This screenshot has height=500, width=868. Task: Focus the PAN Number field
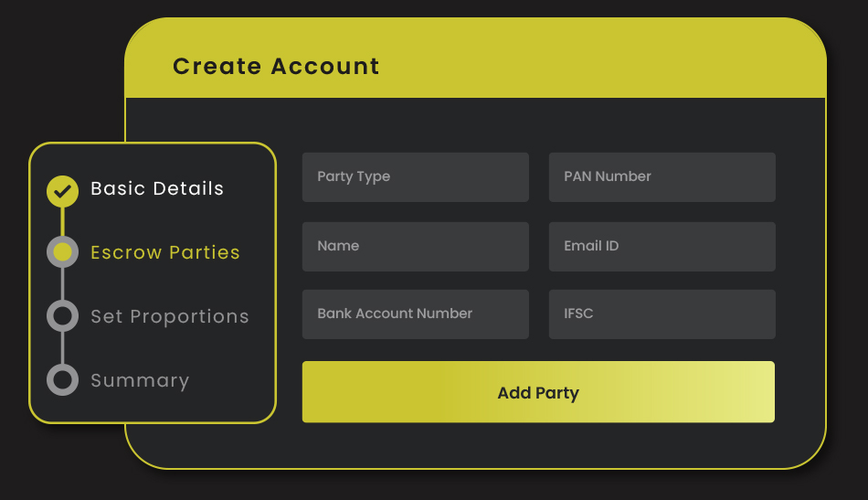click(x=662, y=177)
